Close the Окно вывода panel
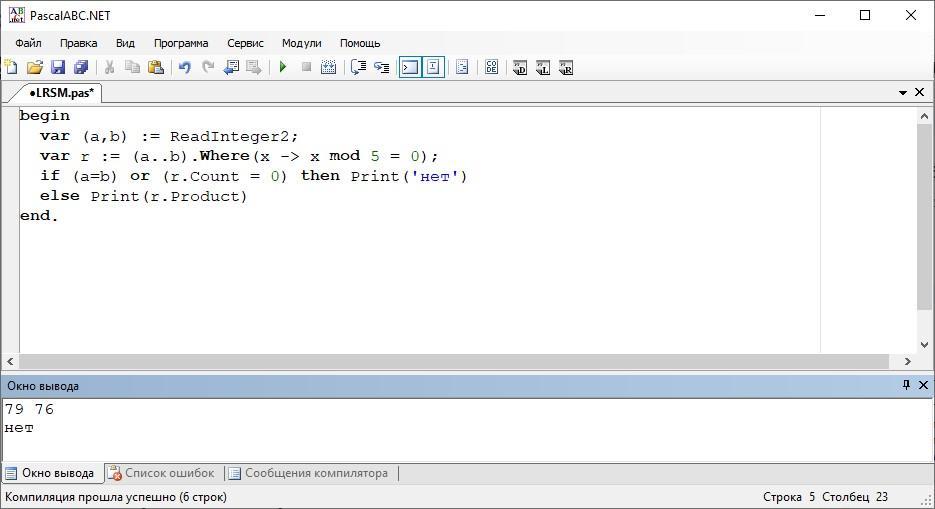Screen dimensions: 935x509 click(x=923, y=385)
